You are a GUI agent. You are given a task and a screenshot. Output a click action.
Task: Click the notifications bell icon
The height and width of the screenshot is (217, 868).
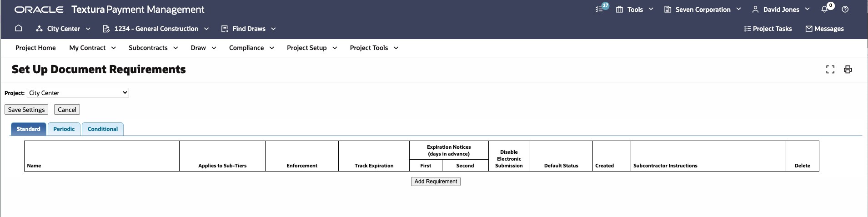[x=825, y=9]
